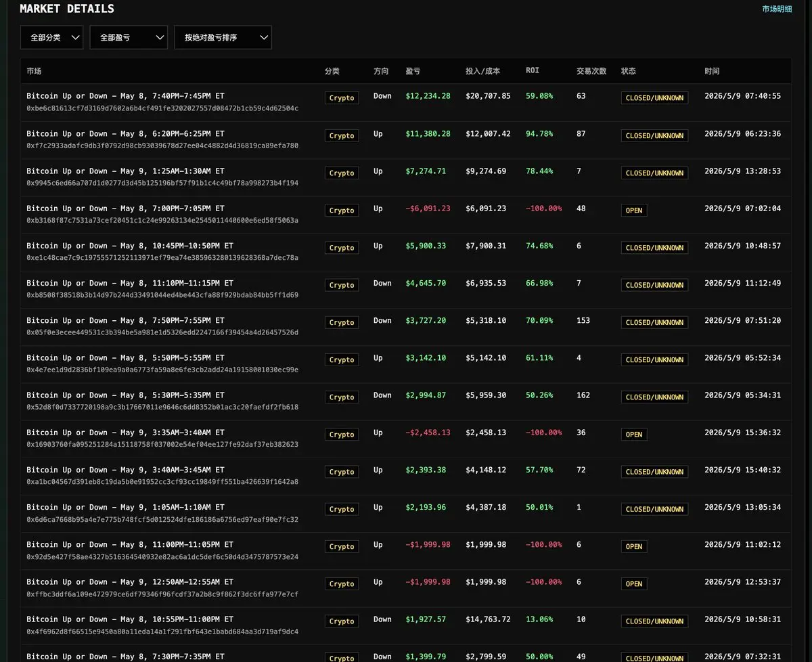
Task: Click ROI value 13.06%
Action: pos(539,619)
